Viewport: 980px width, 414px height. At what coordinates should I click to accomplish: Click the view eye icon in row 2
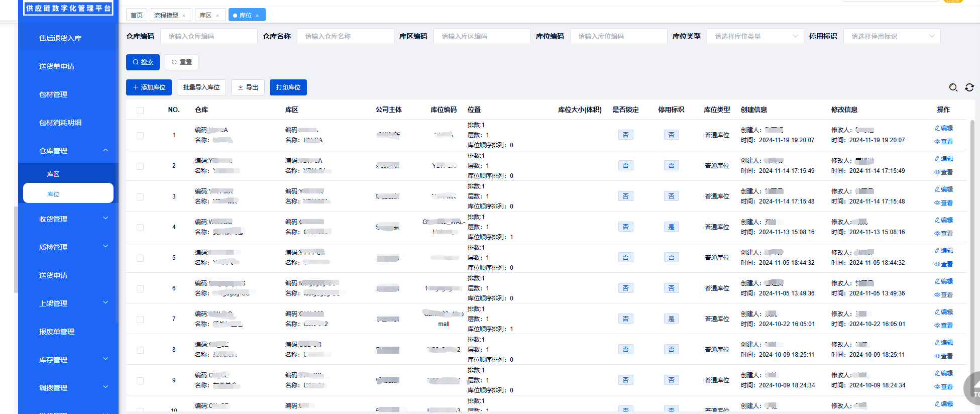[937, 172]
